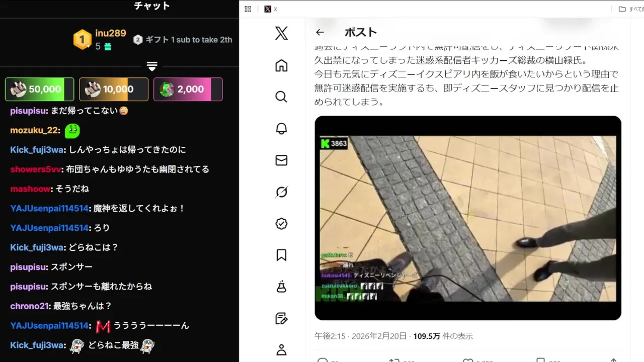The height and width of the screenshot is (362, 644).
Task: Click the emote after どらねこ最強 text
Action: point(147,346)
